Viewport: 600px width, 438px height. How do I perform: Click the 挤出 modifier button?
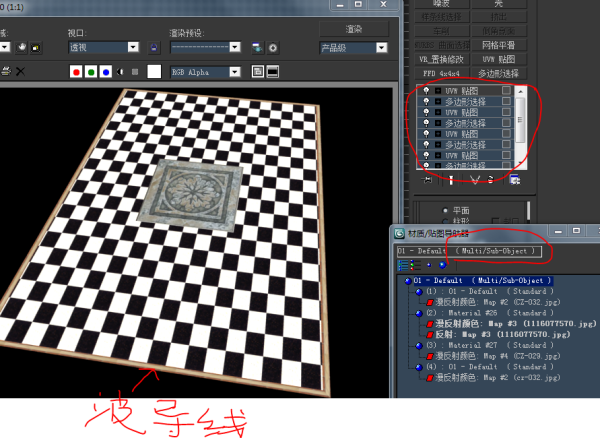[499, 17]
